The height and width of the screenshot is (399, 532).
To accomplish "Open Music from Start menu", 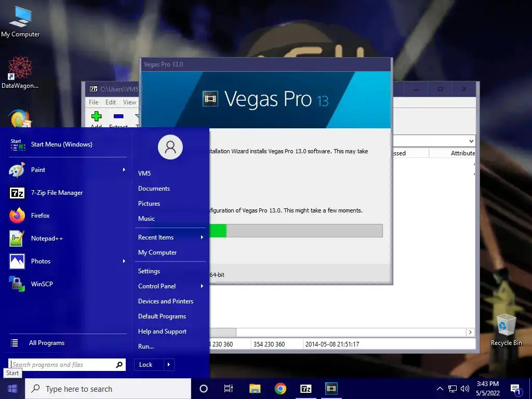I will [146, 219].
